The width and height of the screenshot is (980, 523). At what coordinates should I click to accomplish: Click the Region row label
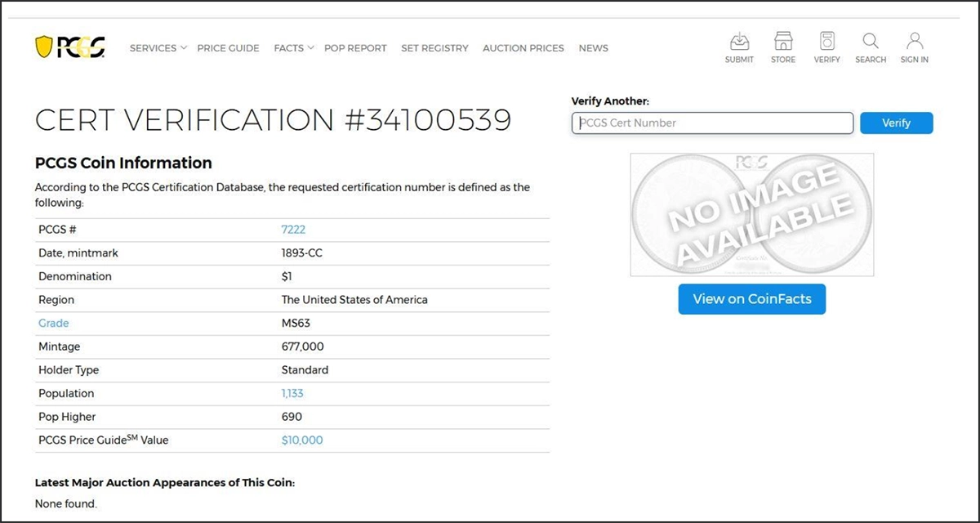click(x=56, y=300)
